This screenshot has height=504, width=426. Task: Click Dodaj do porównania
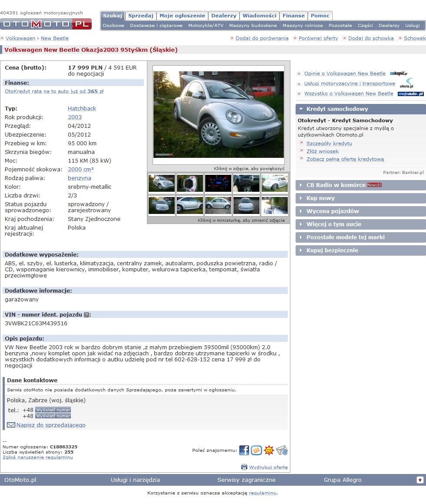[x=262, y=38]
